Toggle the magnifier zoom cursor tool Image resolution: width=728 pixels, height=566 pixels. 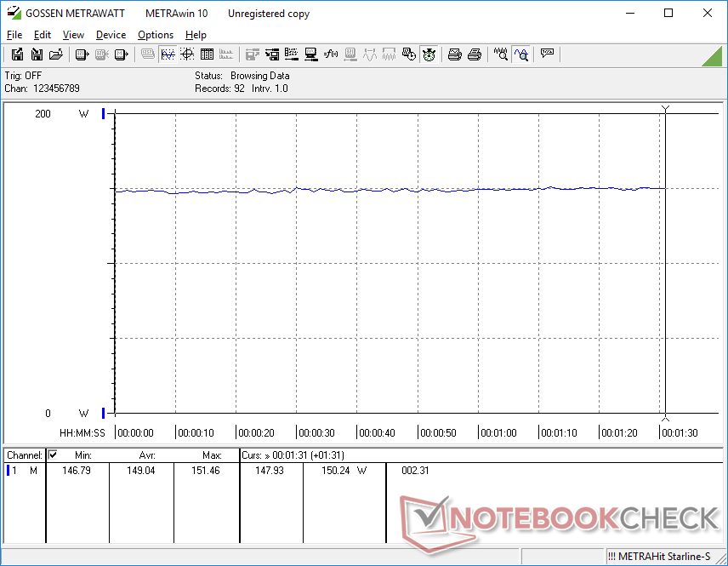click(521, 54)
